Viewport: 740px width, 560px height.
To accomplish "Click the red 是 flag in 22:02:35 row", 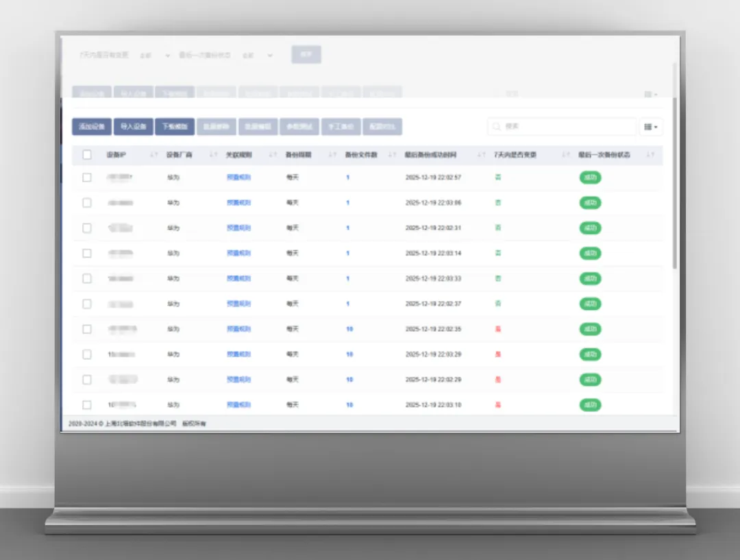I will point(498,329).
